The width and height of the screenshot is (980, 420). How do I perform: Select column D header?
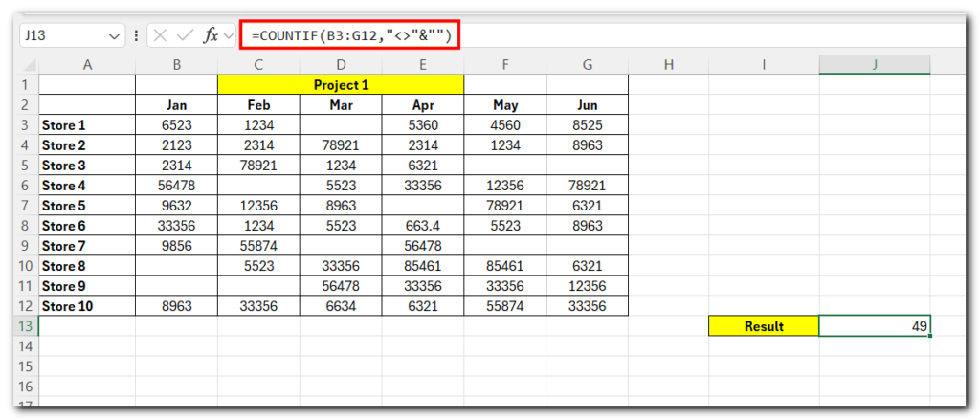341,64
